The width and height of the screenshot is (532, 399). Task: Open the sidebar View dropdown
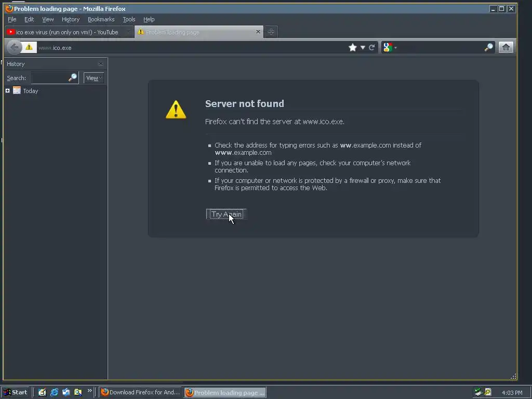94,78
